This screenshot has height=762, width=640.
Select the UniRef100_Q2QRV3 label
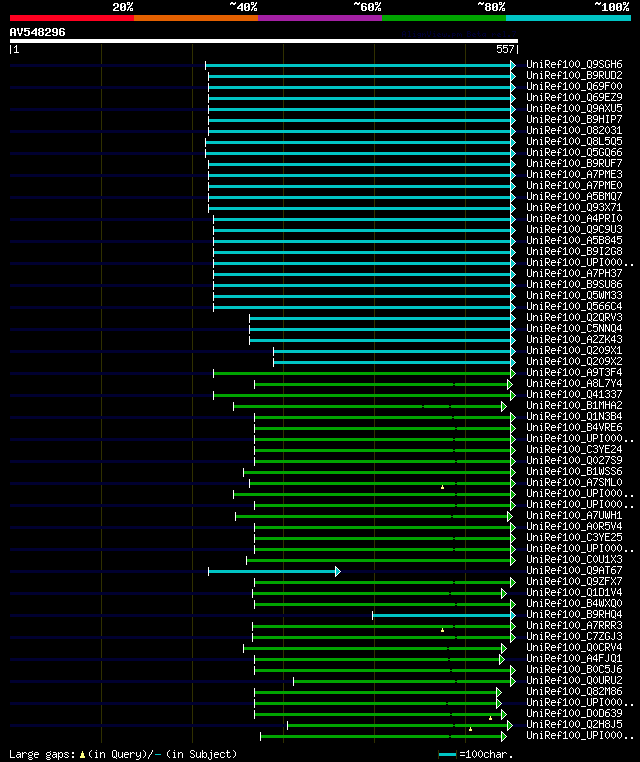pos(574,317)
